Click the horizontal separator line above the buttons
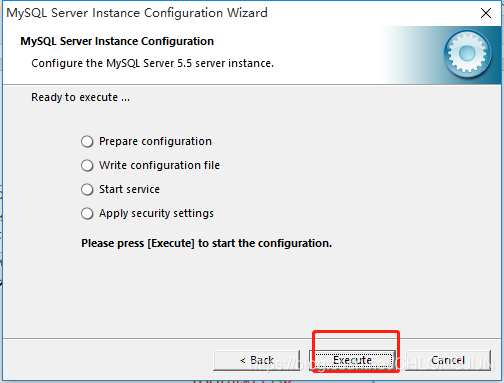The image size is (504, 383). pyautogui.click(x=252, y=339)
